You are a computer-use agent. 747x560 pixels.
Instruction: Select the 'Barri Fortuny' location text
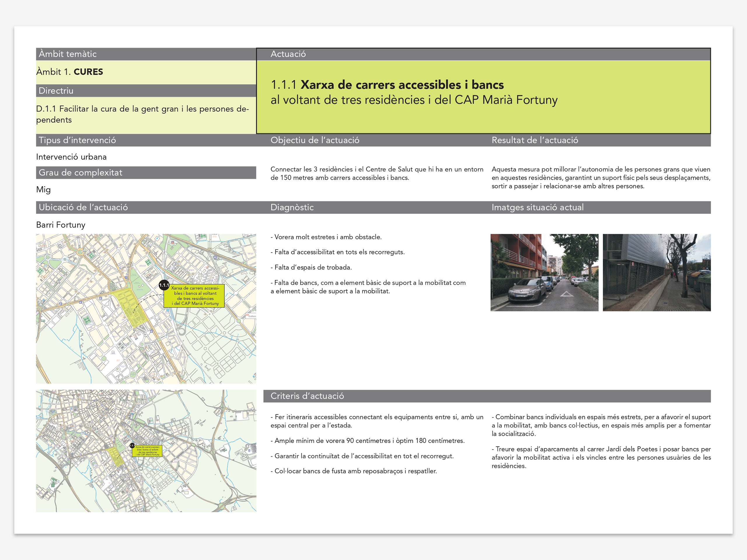coord(61,225)
